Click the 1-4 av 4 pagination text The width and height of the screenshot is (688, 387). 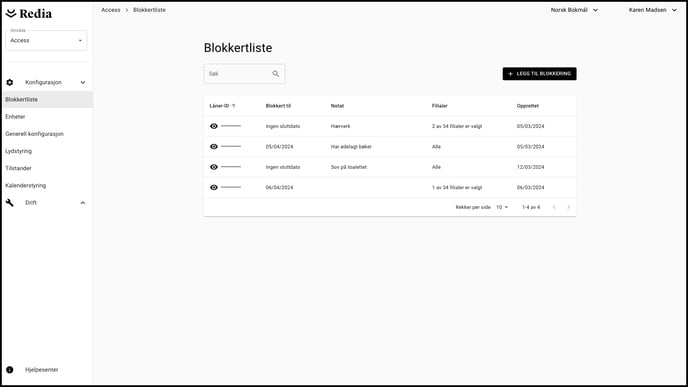coord(531,207)
